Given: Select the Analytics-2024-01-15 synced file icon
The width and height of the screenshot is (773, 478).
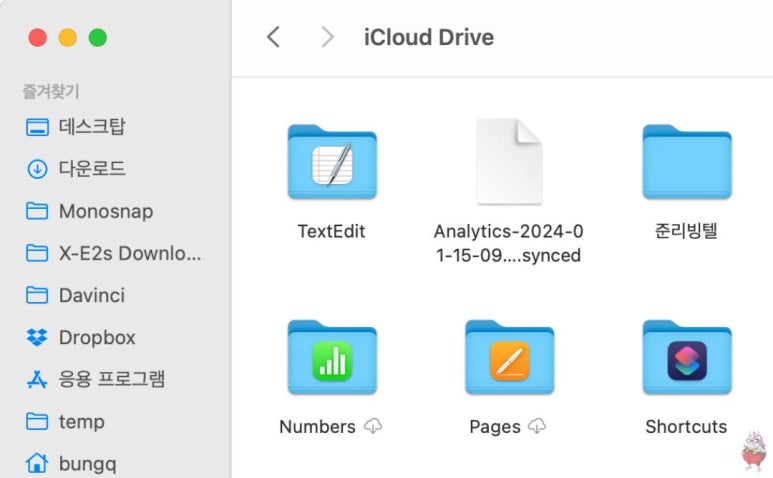Looking at the screenshot, I should point(509,161).
